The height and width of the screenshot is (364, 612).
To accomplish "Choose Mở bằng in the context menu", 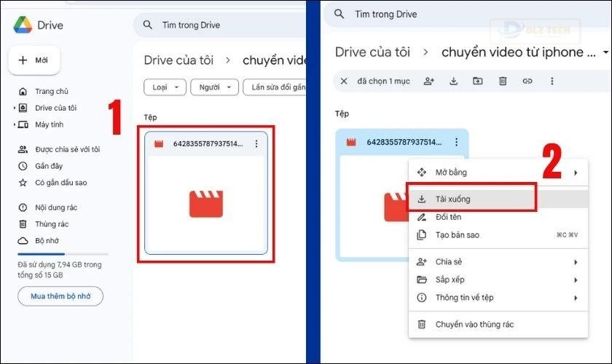I will pyautogui.click(x=498, y=173).
